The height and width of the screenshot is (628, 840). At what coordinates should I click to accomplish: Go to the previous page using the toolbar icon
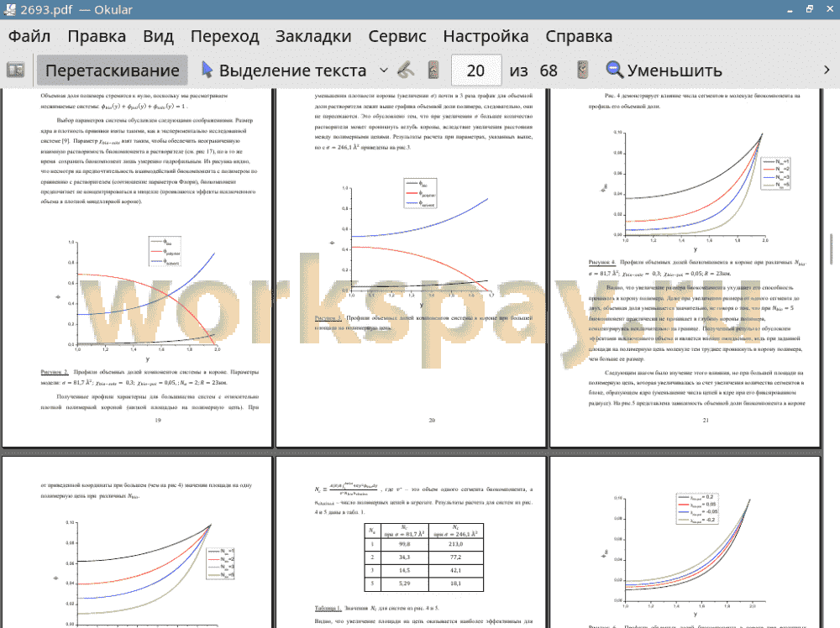pos(433,71)
